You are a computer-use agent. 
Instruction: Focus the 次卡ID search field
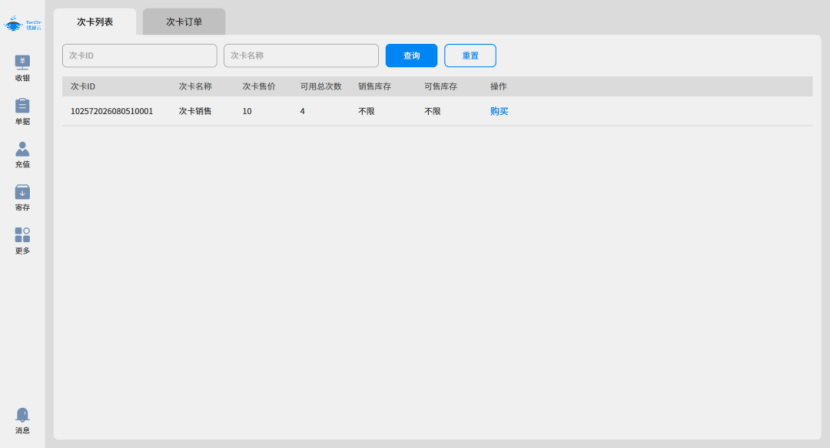140,56
